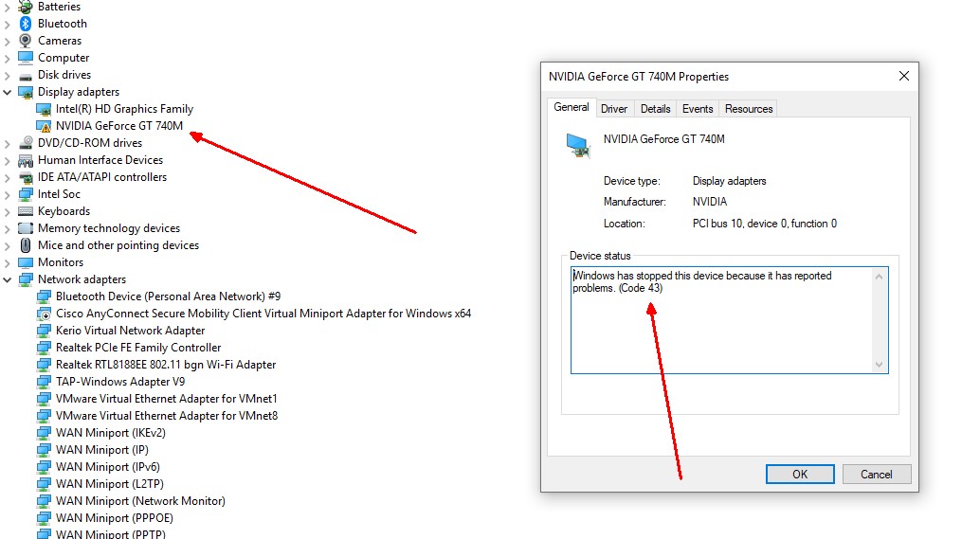Screen dimensions: 980x539
Task: Expand the Keyboards category
Action: 8,212
